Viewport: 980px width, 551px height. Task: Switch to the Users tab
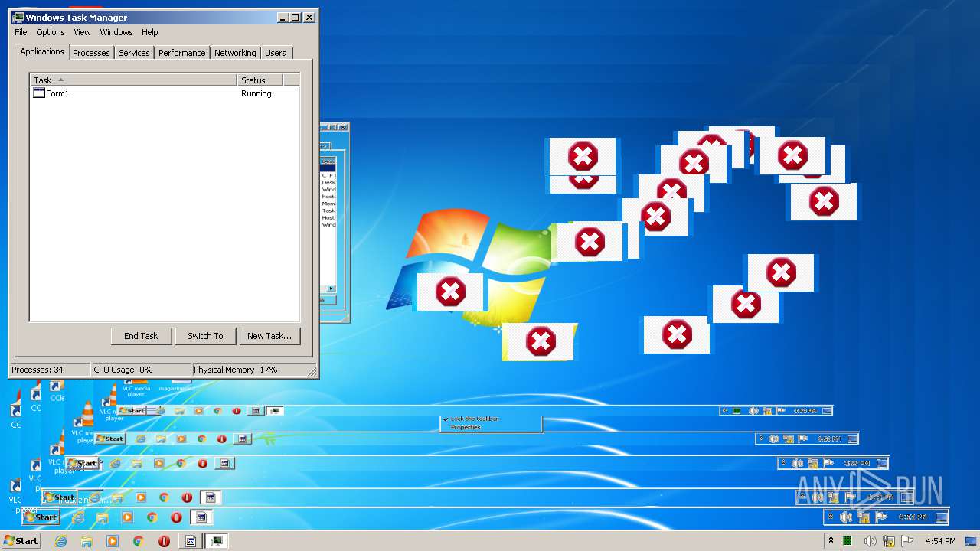click(x=276, y=53)
